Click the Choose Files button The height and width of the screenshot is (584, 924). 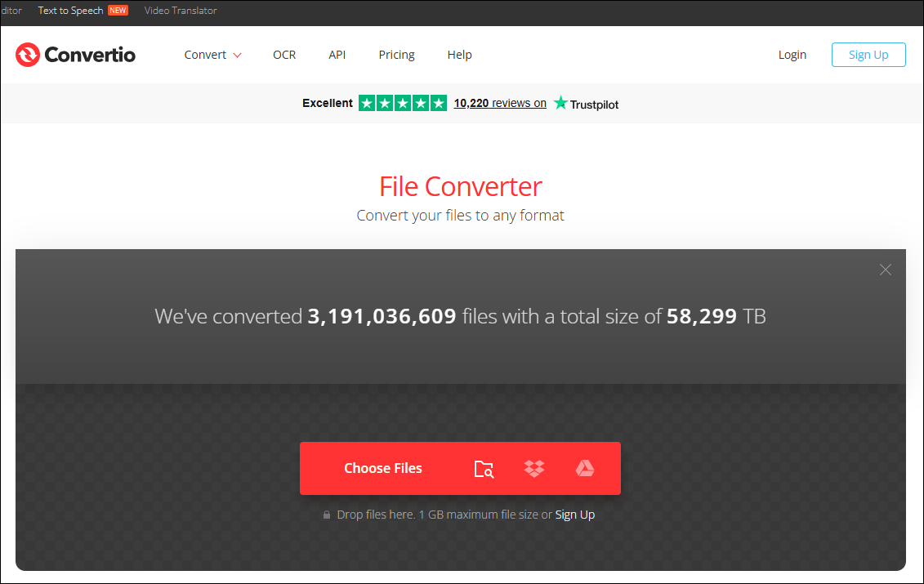[383, 469]
